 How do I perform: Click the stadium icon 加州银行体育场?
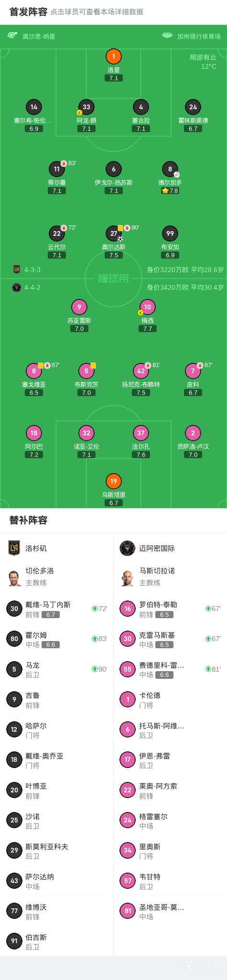(167, 35)
